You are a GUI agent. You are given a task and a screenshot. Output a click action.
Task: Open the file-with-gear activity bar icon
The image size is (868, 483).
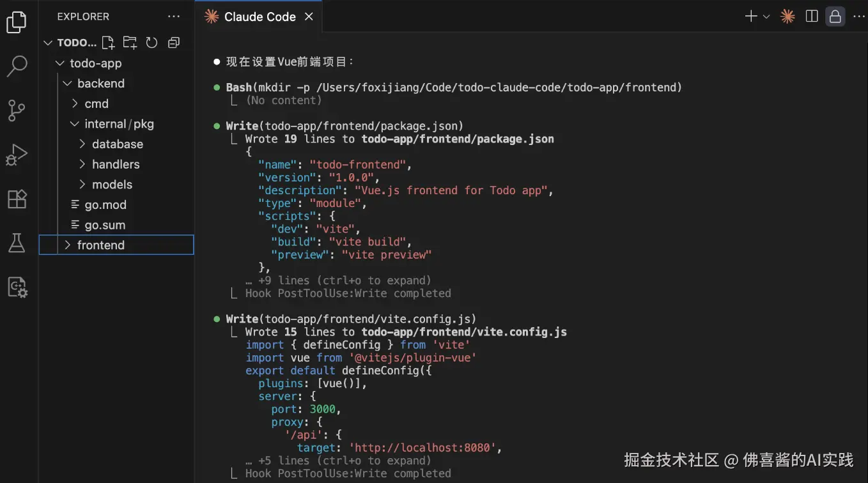[x=17, y=287]
